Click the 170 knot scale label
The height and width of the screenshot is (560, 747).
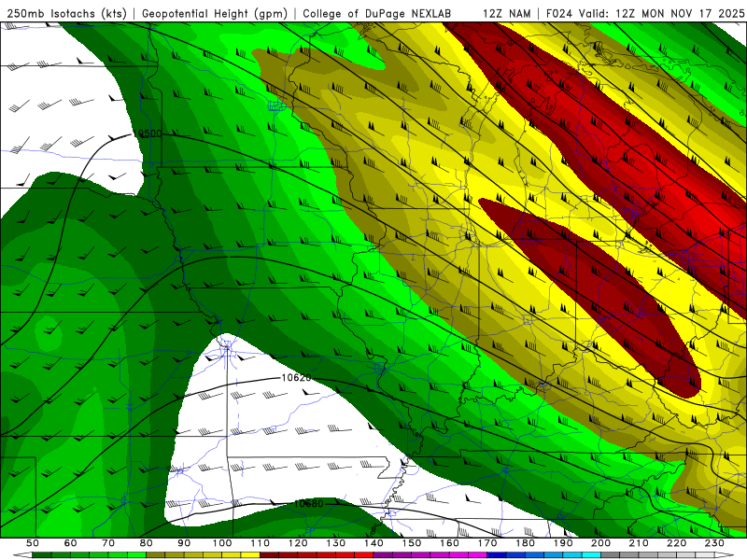pyautogui.click(x=487, y=543)
